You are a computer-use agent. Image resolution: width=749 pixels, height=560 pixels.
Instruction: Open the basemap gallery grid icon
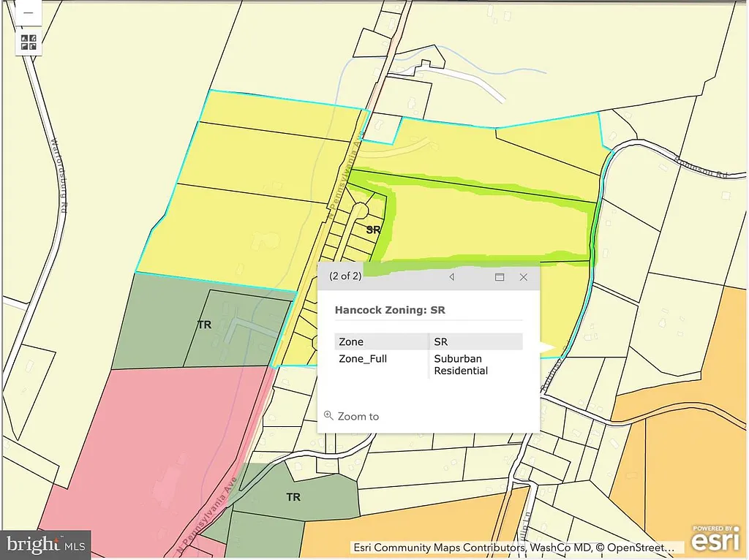click(x=29, y=42)
